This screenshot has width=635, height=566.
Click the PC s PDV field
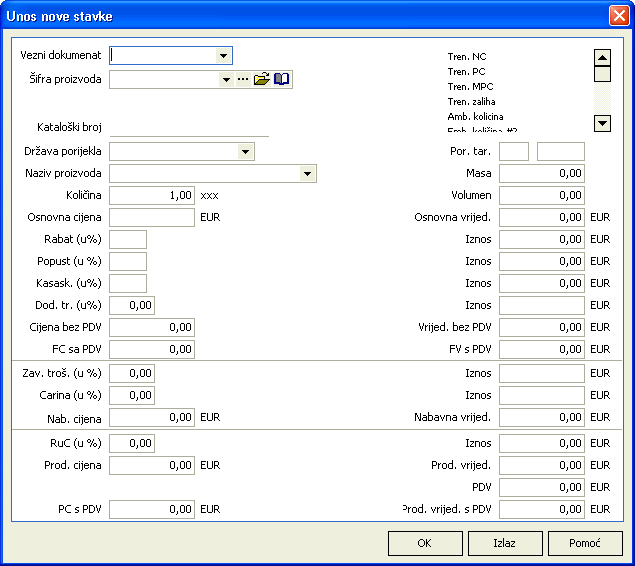[x=152, y=510]
